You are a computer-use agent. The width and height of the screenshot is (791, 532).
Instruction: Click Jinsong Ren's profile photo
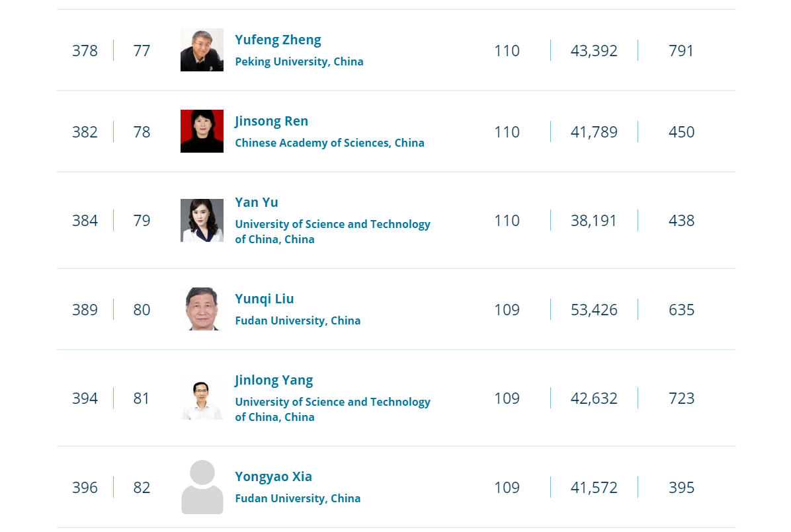click(x=202, y=132)
